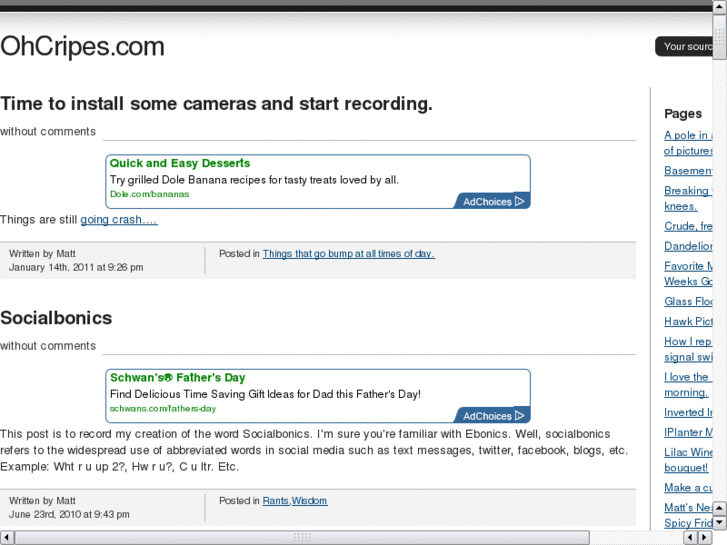Open the "Things that go bump" category link

tap(348, 254)
